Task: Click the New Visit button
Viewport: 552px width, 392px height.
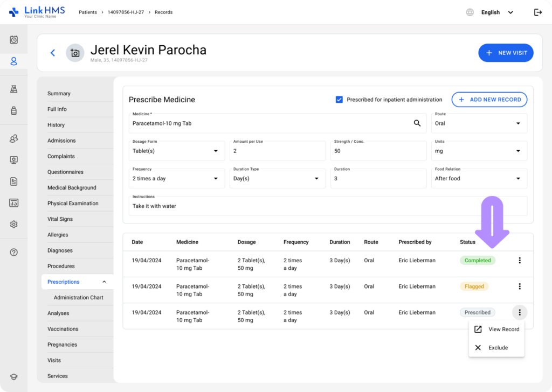Action: pos(506,53)
